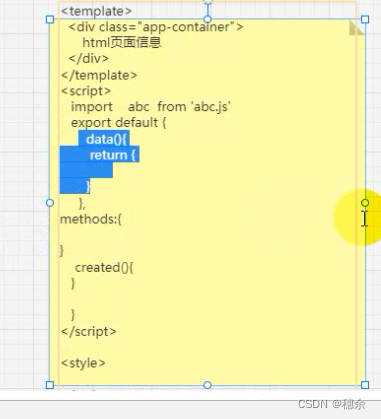381x419 pixels.
Task: Click the top-right corner resize handle
Action: [x=365, y=19]
